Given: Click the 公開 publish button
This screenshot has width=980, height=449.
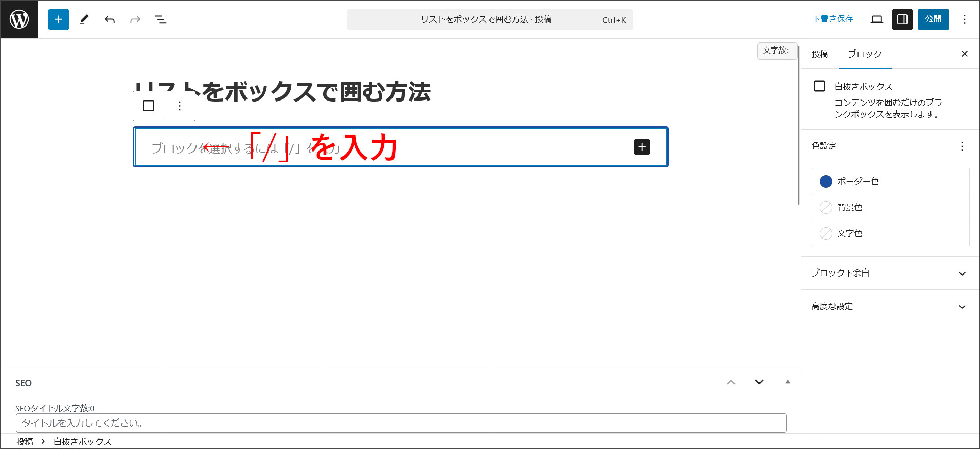Looking at the screenshot, I should [x=934, y=19].
